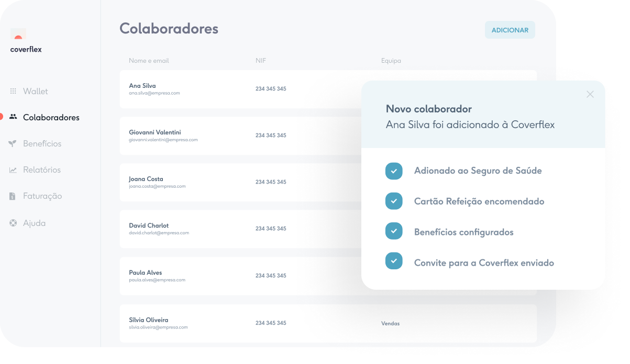Click the Colaboradores people icon

[x=13, y=117]
